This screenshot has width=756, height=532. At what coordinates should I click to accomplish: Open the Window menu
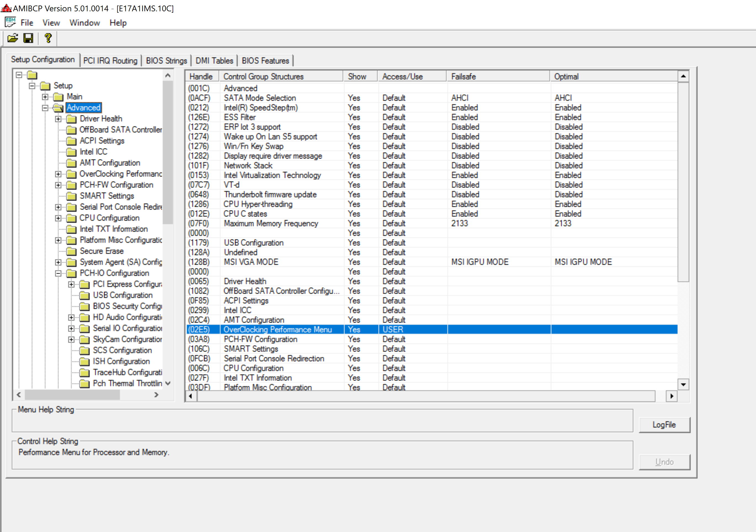tap(85, 23)
